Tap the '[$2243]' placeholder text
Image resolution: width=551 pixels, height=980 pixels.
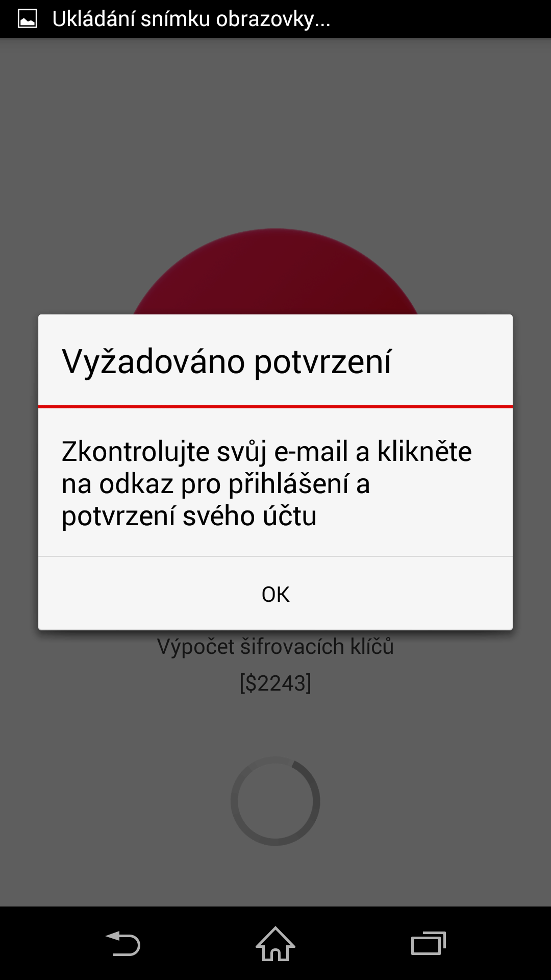click(275, 683)
